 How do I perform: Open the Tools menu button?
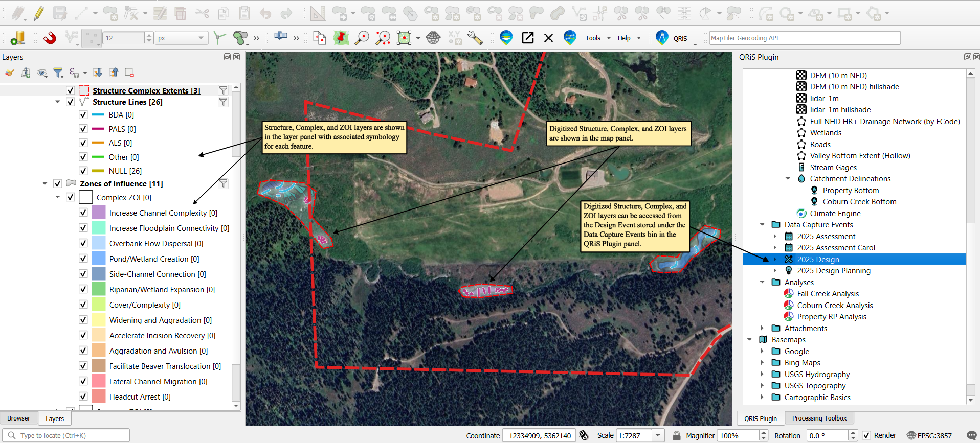597,38
